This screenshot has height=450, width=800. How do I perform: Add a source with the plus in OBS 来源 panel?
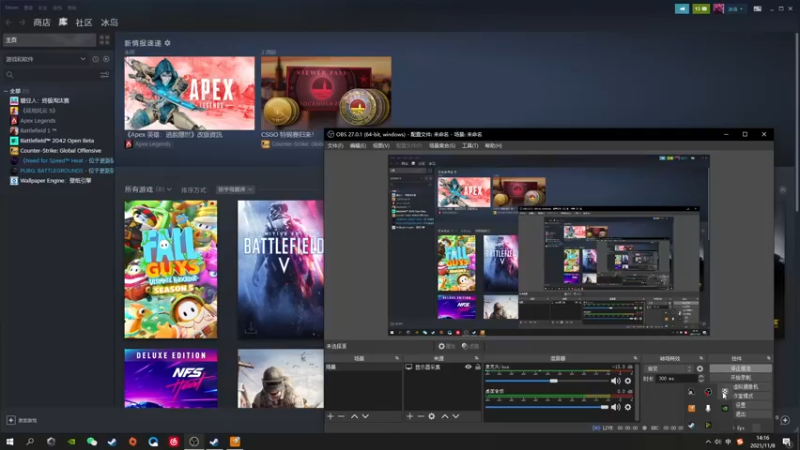[410, 416]
